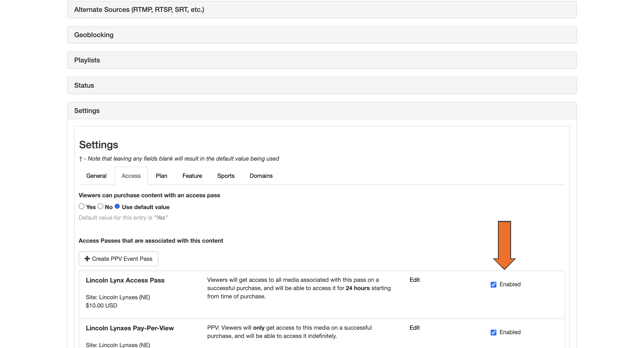Open the Feature tab
Image resolution: width=644 pixels, height=348 pixels.
(x=192, y=176)
